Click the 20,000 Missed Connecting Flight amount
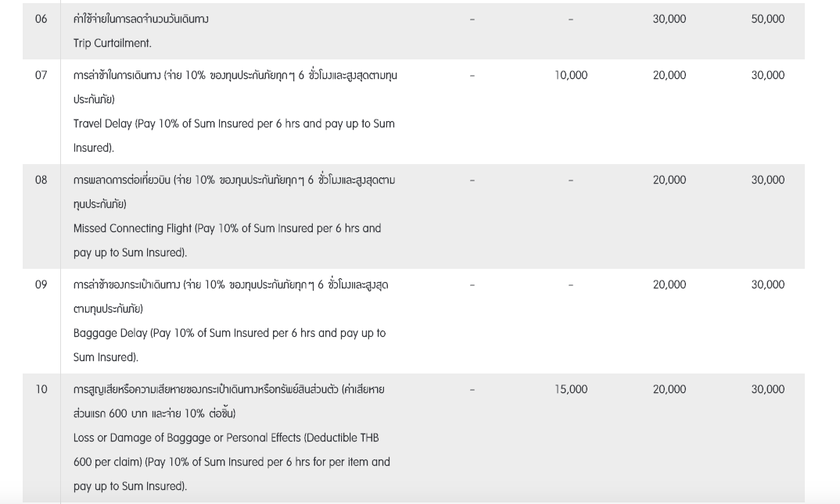 point(669,180)
